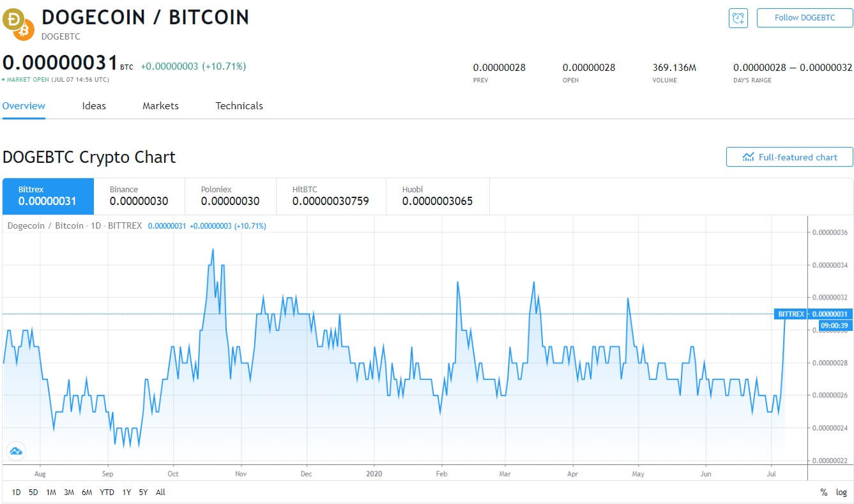Select the Bittrex exchange tab
The width and height of the screenshot is (854, 504).
click(48, 196)
